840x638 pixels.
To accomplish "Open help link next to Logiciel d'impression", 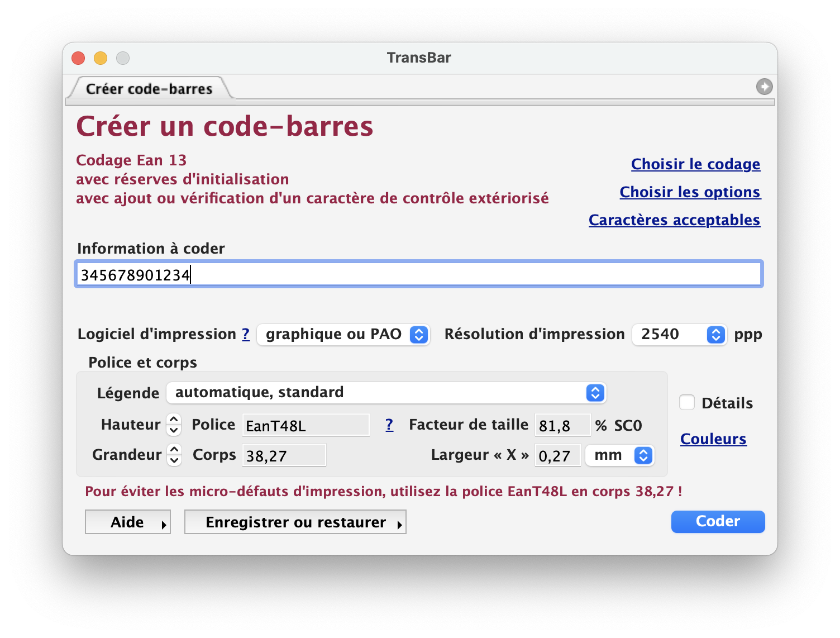I will (246, 334).
